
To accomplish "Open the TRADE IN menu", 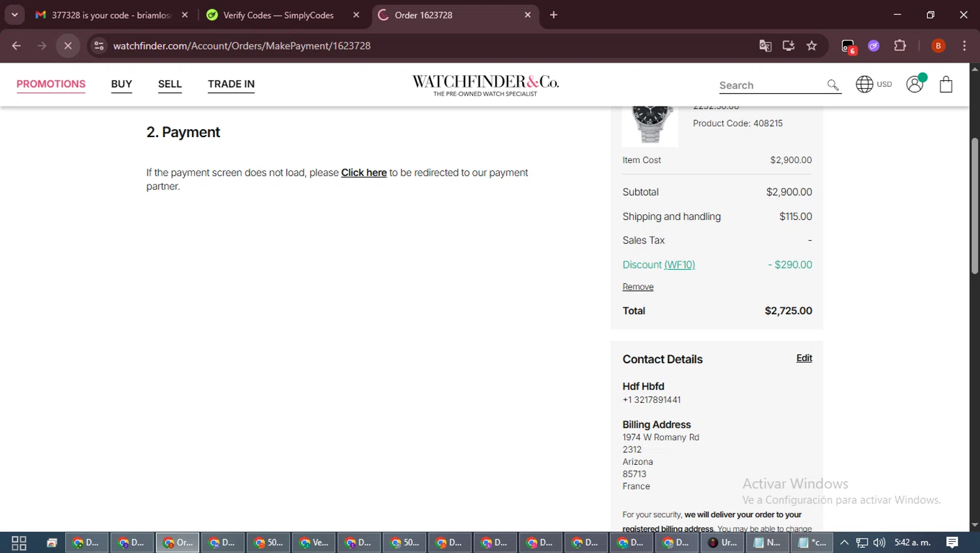I will [231, 84].
